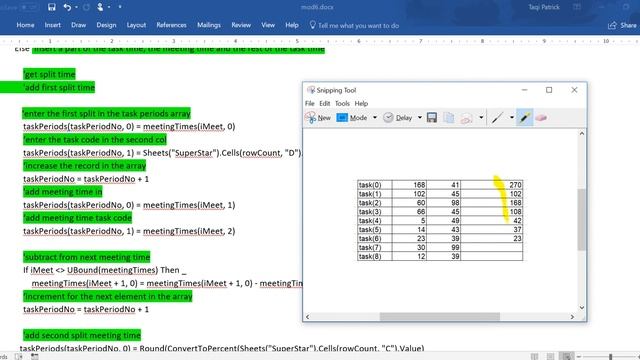
Task: Click the Print Layout view icon in status bar
Action: pyautogui.click(x=550, y=356)
